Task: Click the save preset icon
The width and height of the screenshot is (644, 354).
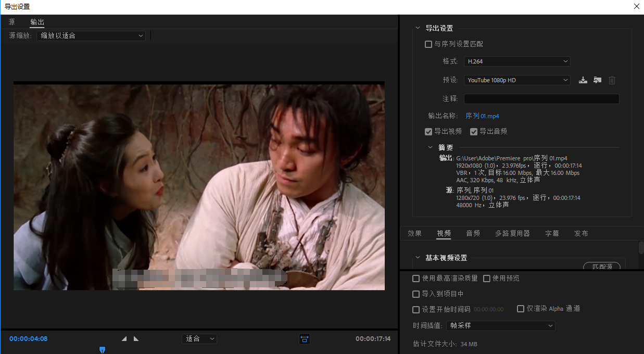Action: [583, 80]
